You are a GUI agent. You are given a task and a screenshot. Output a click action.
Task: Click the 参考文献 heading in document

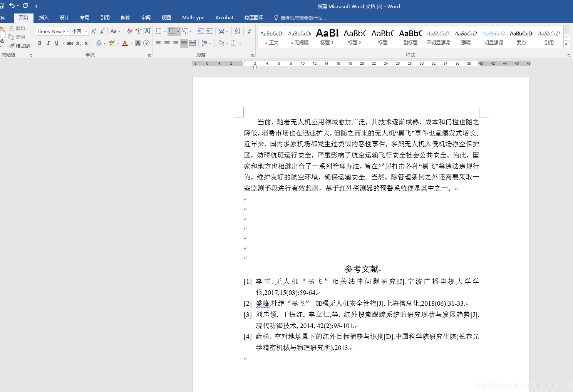pyautogui.click(x=361, y=269)
